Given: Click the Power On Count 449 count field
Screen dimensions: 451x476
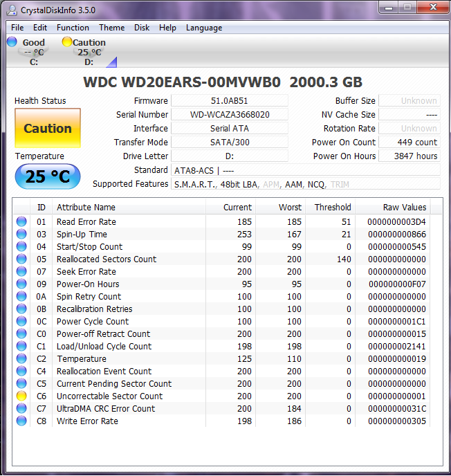Looking at the screenshot, I should pyautogui.click(x=409, y=142).
